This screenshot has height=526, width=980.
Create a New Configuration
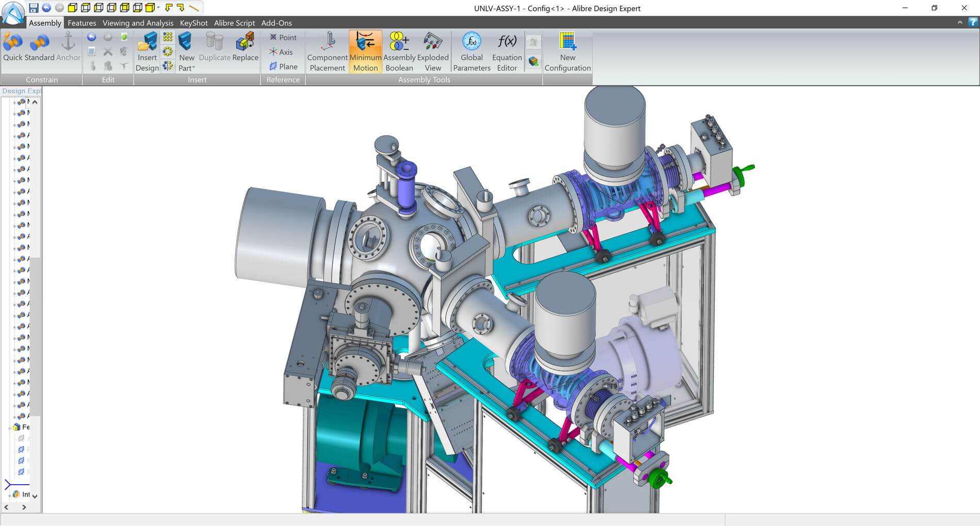click(x=567, y=52)
